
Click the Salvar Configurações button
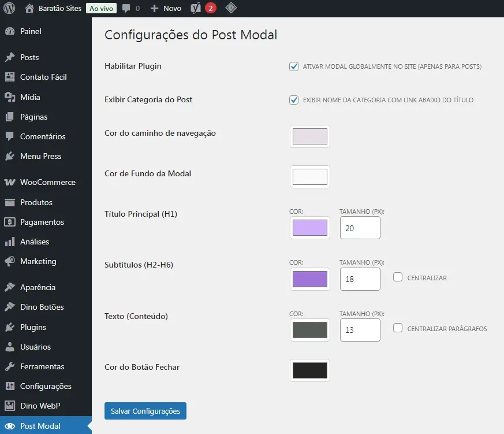click(x=145, y=411)
